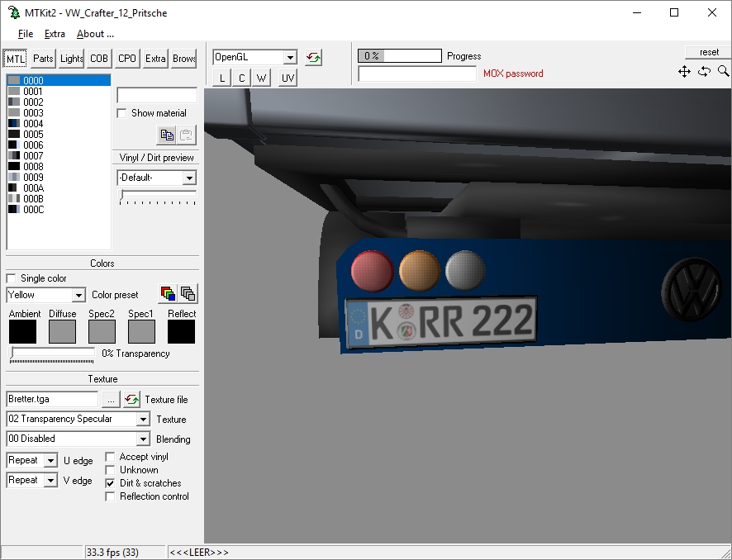Enable Reflection control checkbox
Image resolution: width=732 pixels, height=560 pixels.
[x=110, y=496]
